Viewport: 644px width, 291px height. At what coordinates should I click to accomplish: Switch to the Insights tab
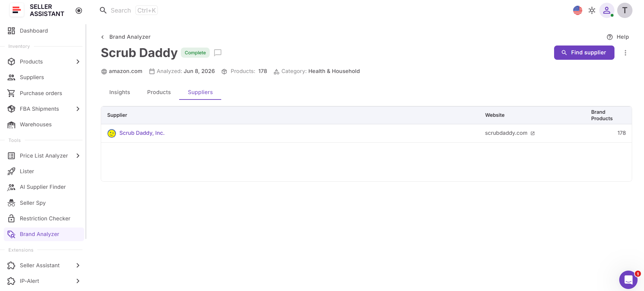tap(120, 92)
